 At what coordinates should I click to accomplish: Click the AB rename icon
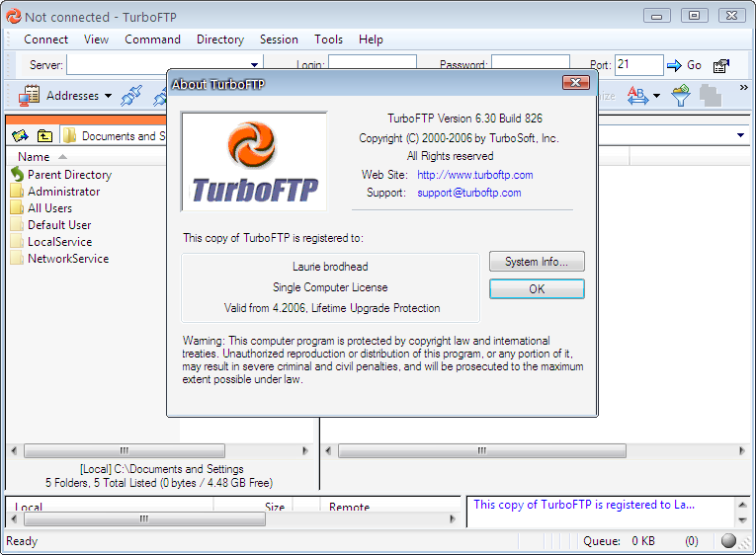[x=637, y=96]
